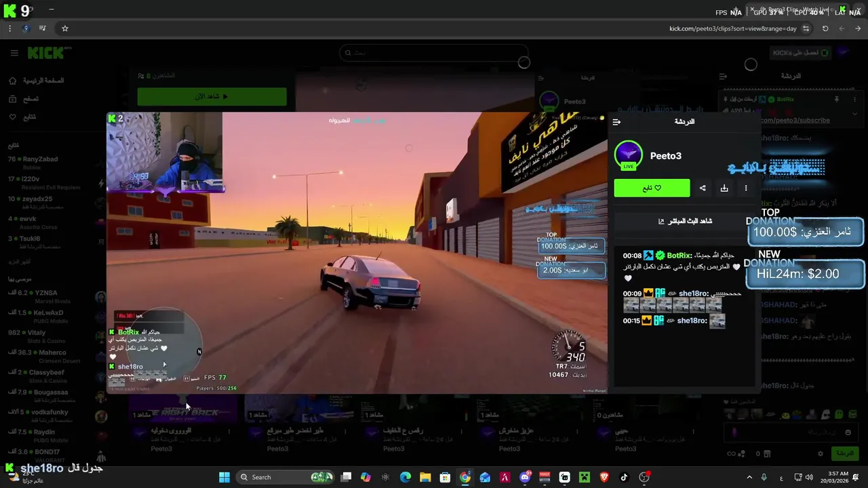Open Copilot from taskbar
Image resolution: width=868 pixels, height=488 pixels.
coord(366,477)
